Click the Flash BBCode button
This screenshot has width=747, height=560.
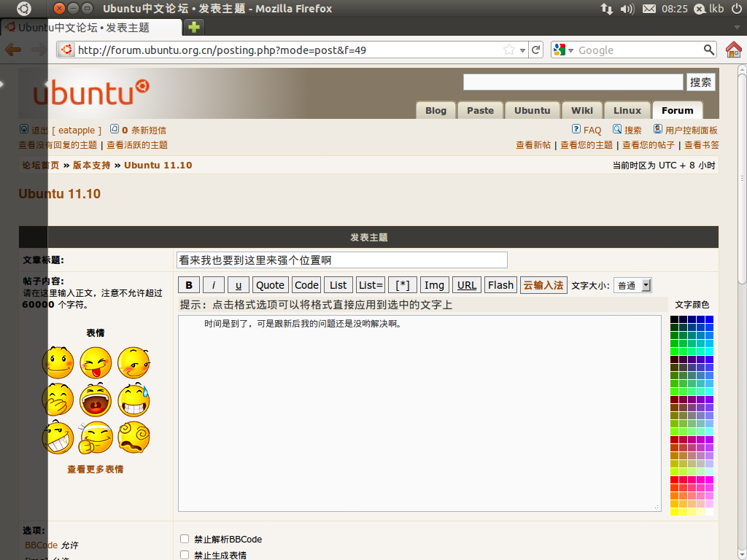point(500,285)
